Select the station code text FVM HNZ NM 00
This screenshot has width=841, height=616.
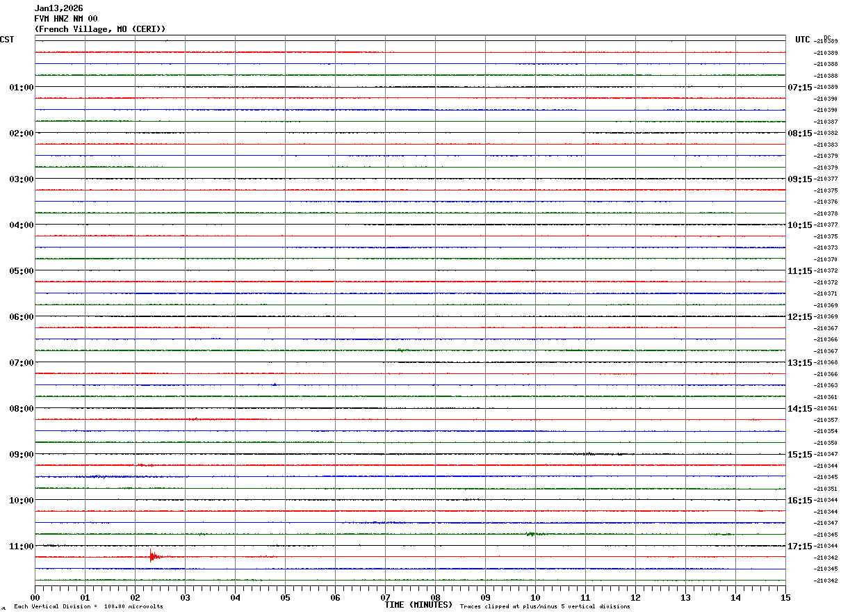[66, 19]
